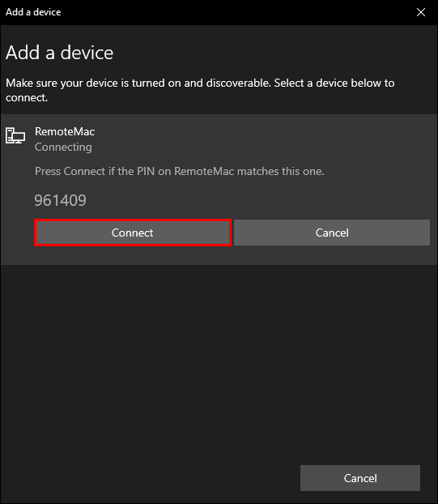Image resolution: width=438 pixels, height=504 pixels.
Task: Click the 'Press Connect if the PIN' instruction
Action: (x=179, y=171)
